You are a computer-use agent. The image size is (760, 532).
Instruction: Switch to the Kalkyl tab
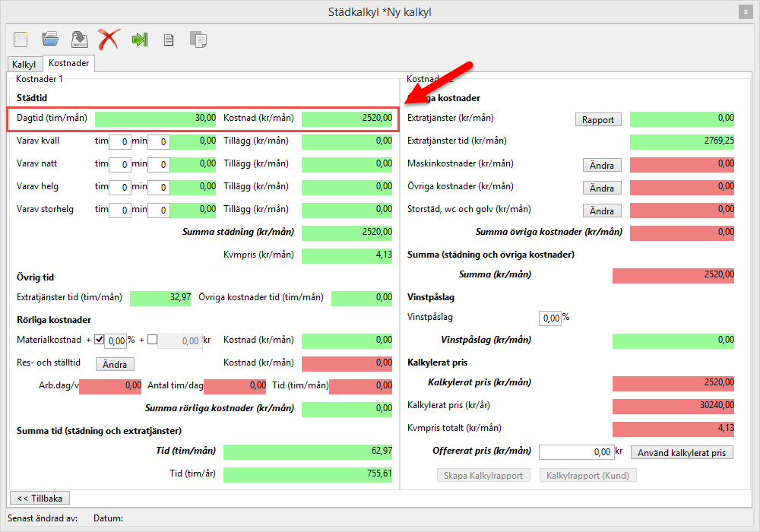pyautogui.click(x=24, y=65)
